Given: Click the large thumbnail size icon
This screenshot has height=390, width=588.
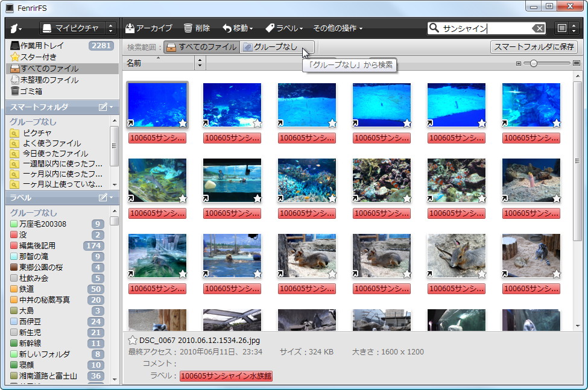Looking at the screenshot, I should pyautogui.click(x=577, y=63).
